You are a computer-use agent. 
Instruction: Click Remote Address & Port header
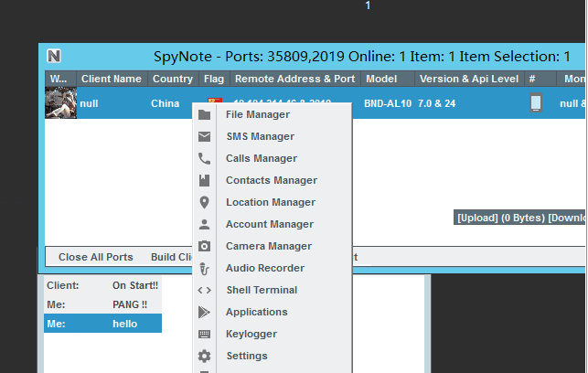point(295,79)
